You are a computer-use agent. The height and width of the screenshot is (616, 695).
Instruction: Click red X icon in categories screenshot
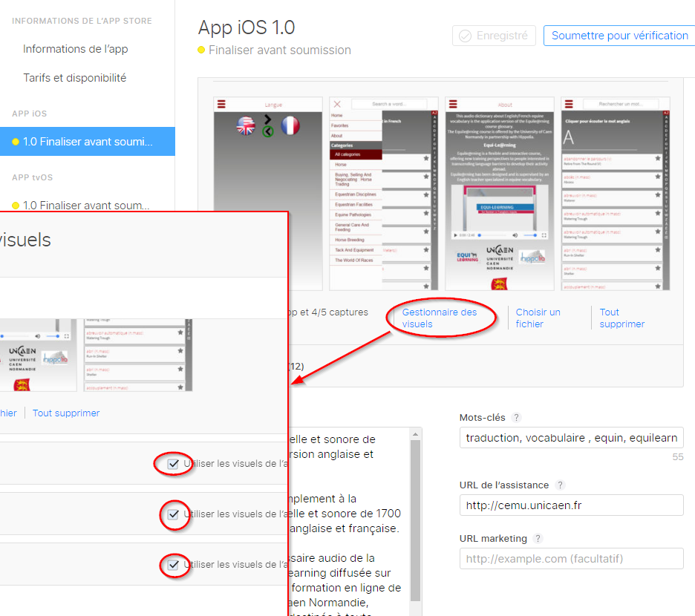[x=337, y=105]
